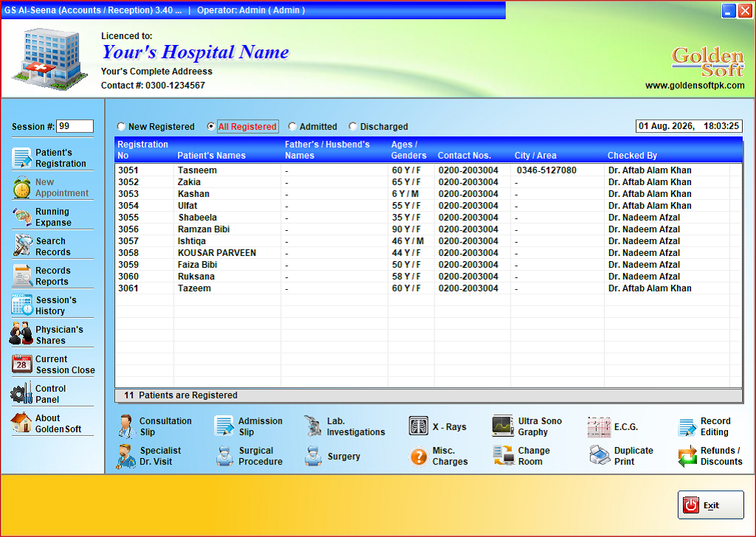Select the Discharged radio button

353,126
